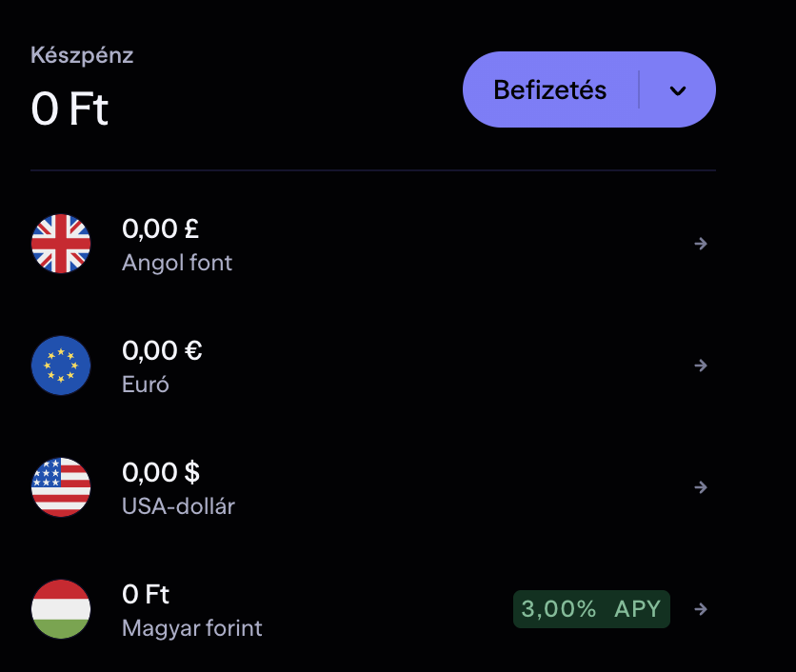Image resolution: width=796 pixels, height=672 pixels.
Task: Click the Hungarian flag icon
Action: pos(61,609)
